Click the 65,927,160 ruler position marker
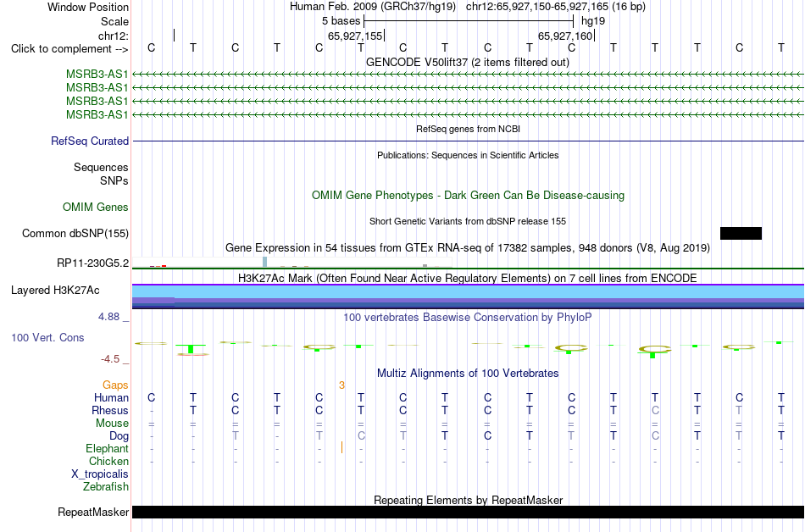Viewport: 805px width, 532px height. coord(566,36)
